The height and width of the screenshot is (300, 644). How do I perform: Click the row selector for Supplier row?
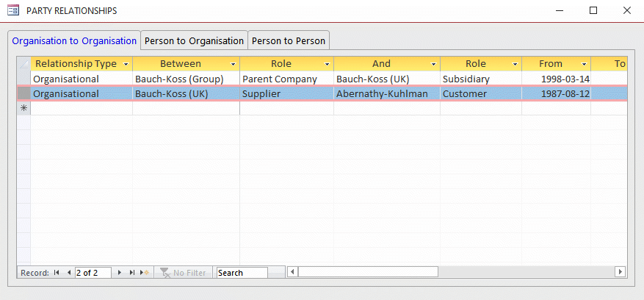[23, 93]
